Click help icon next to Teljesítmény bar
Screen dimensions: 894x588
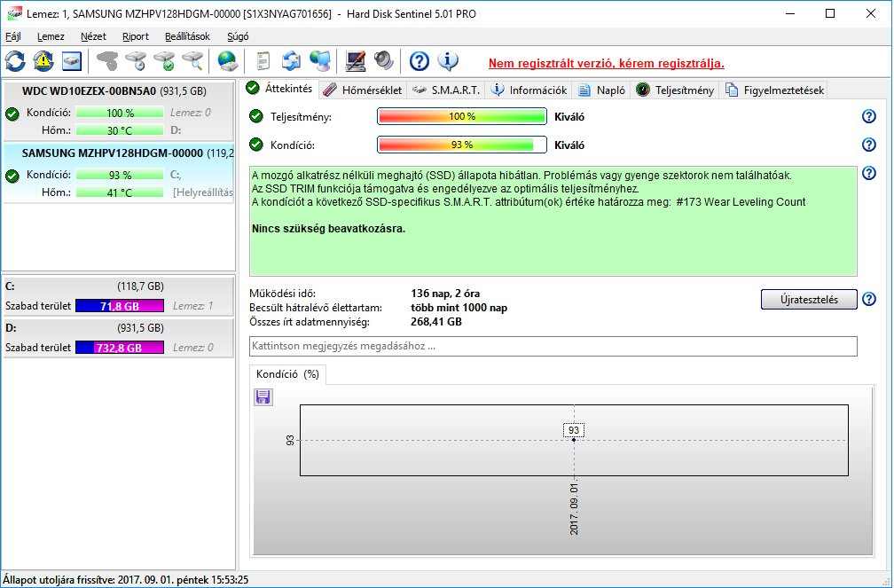coord(869,116)
